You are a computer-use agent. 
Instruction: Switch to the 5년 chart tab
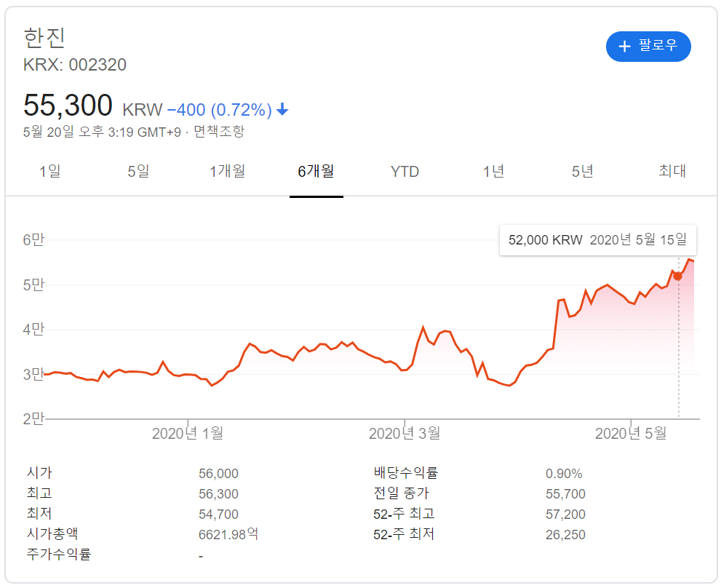(x=582, y=172)
